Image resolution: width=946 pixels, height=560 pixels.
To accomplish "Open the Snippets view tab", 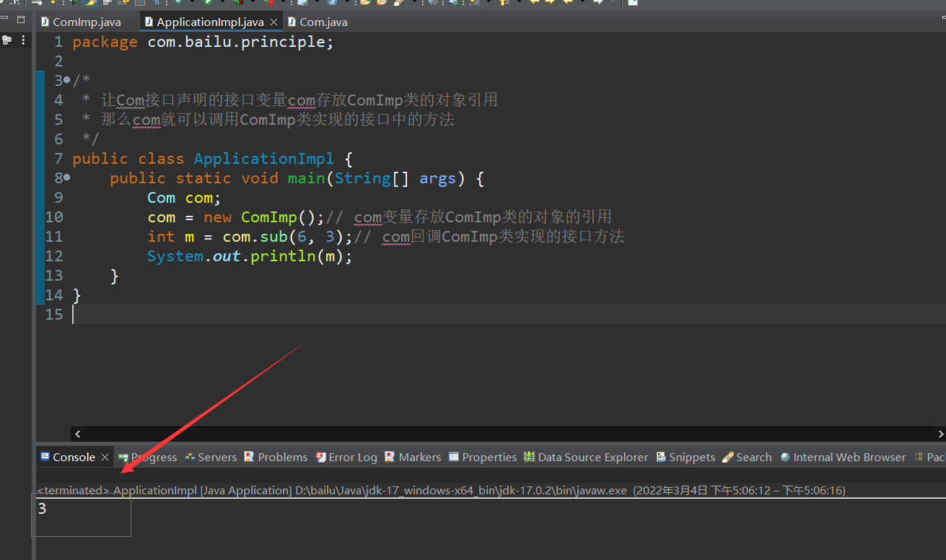I will point(686,457).
